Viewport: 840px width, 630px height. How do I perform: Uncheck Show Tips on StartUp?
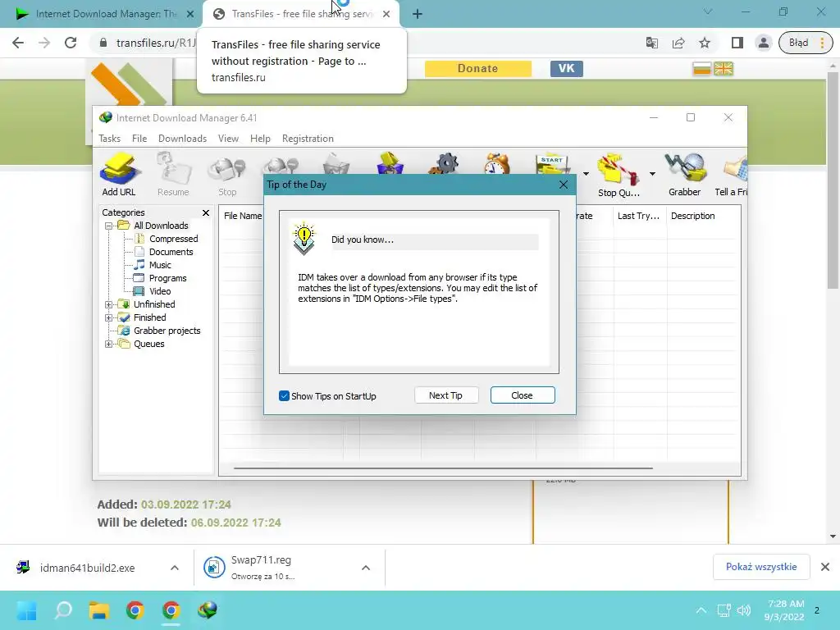coord(284,396)
